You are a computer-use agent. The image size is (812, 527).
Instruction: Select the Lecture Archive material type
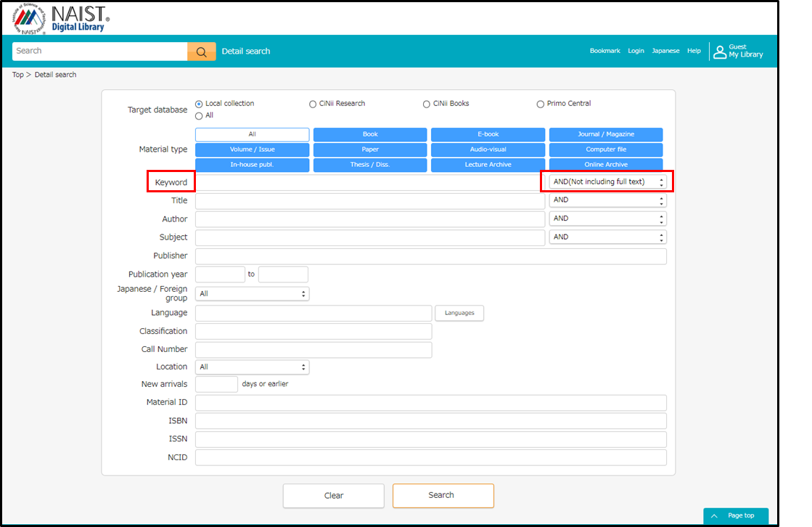488,165
